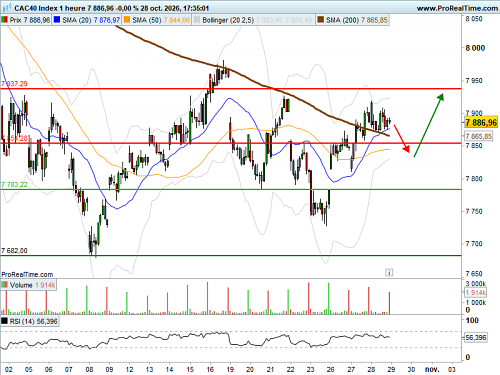Click the grey Bollinger color swatch
500x375 pixels.
[x=197, y=20]
